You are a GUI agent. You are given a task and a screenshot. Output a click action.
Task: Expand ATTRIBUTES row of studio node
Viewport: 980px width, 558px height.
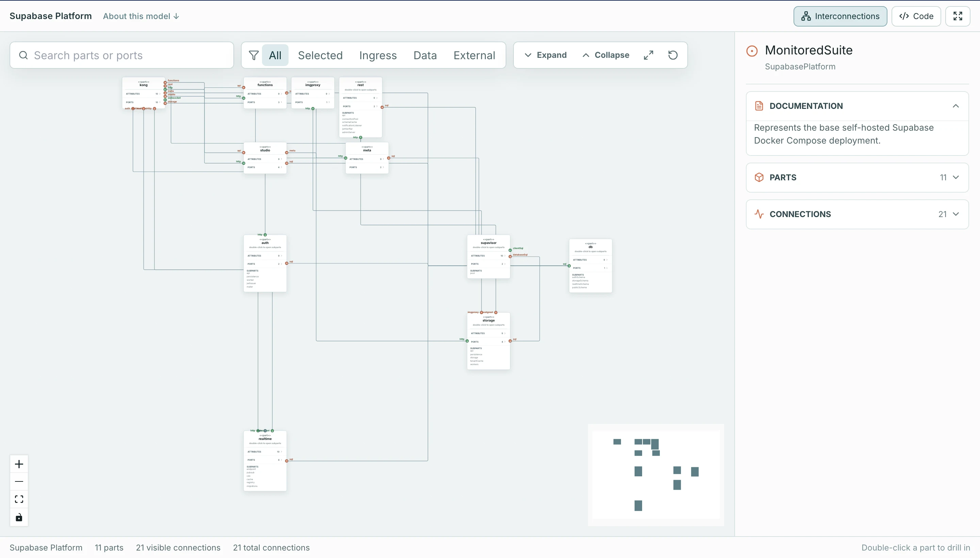[x=265, y=159]
